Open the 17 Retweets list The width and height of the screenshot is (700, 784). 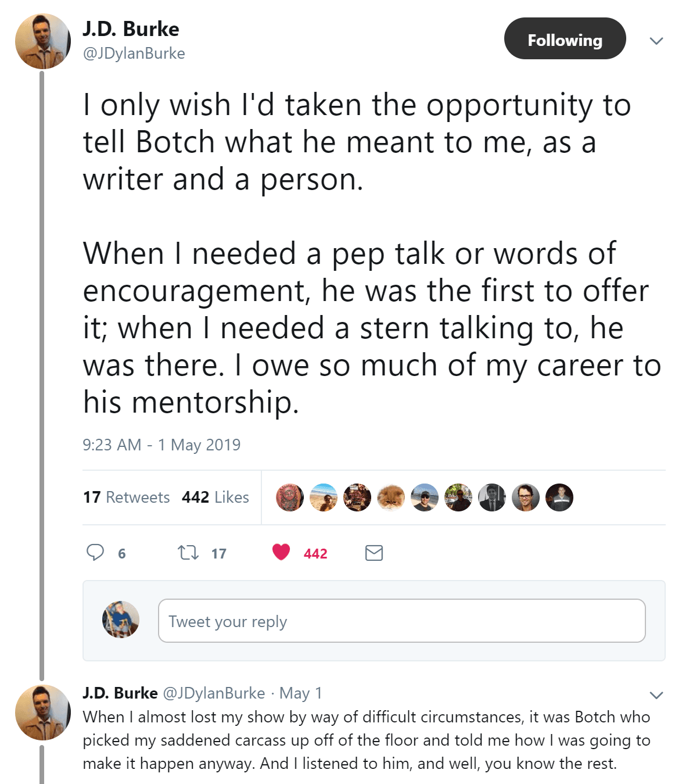(127, 497)
